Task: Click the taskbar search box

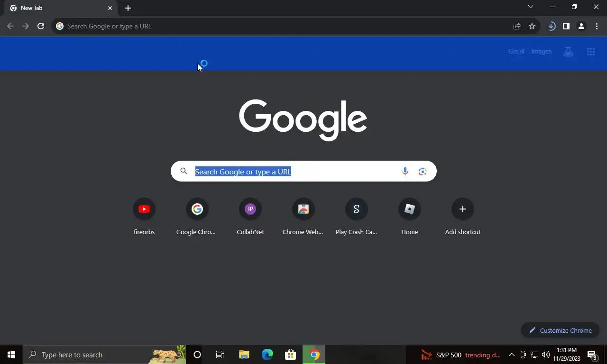Action: click(x=104, y=355)
